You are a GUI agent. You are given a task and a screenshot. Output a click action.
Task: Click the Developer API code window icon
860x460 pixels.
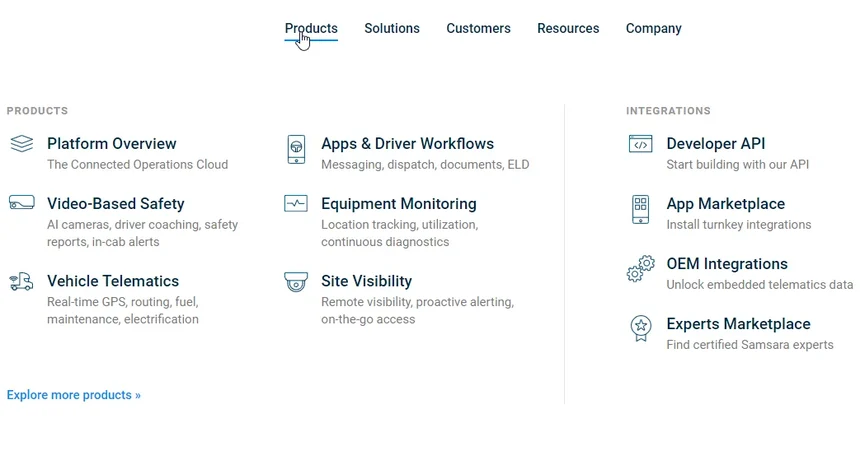(x=641, y=144)
